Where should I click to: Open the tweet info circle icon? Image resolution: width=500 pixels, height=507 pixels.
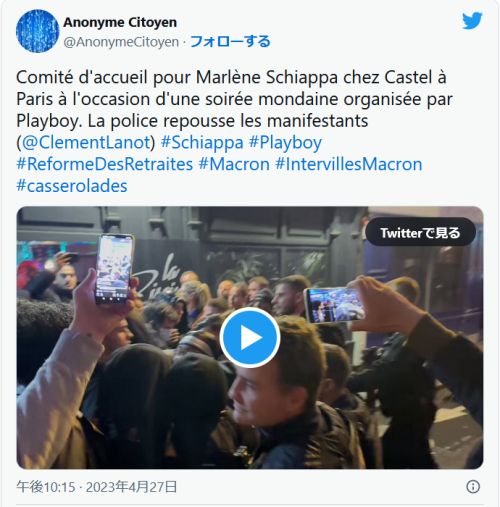(x=473, y=487)
